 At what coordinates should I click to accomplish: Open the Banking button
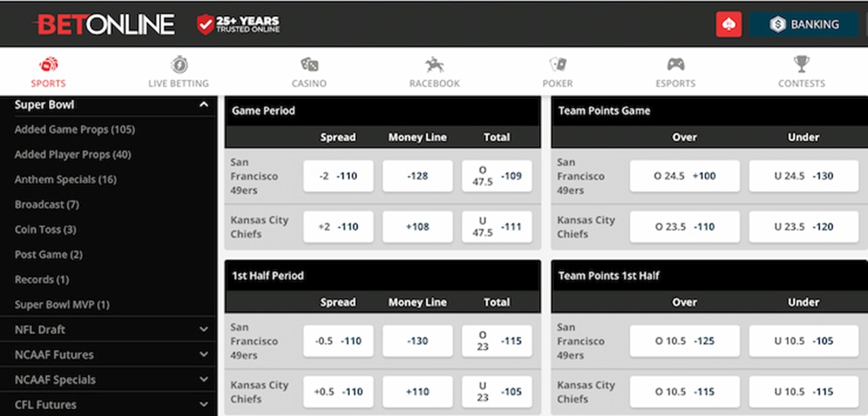(x=805, y=25)
